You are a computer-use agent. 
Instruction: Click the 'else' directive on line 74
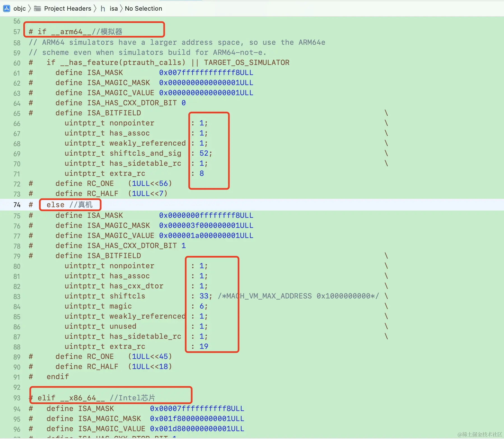(x=55, y=205)
